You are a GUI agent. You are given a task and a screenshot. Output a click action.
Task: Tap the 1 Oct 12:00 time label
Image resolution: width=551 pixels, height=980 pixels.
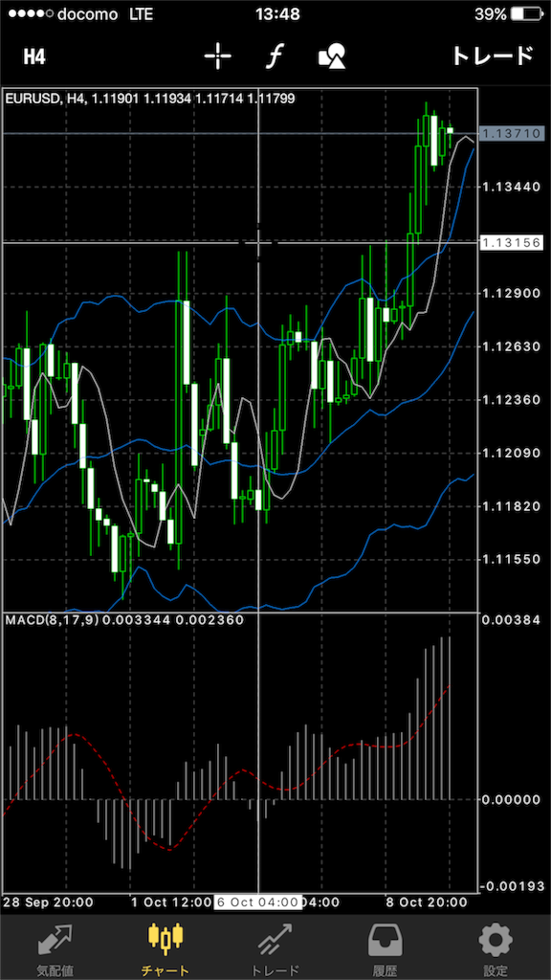(x=172, y=902)
